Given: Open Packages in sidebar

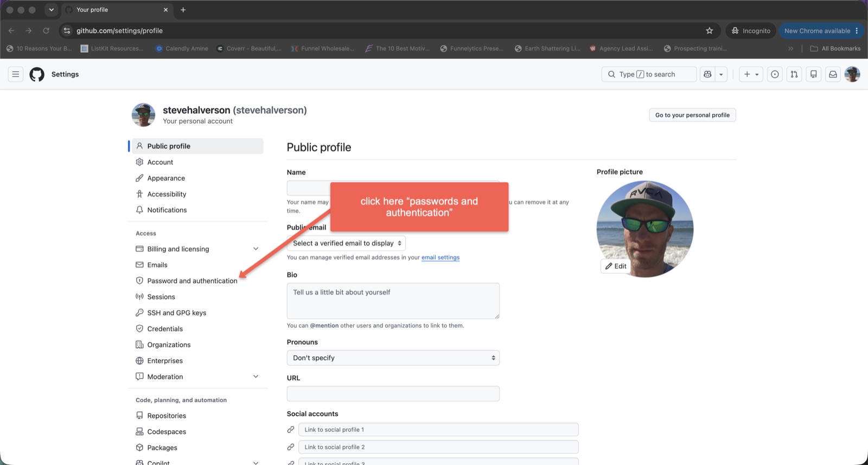Looking at the screenshot, I should [x=197, y=448].
